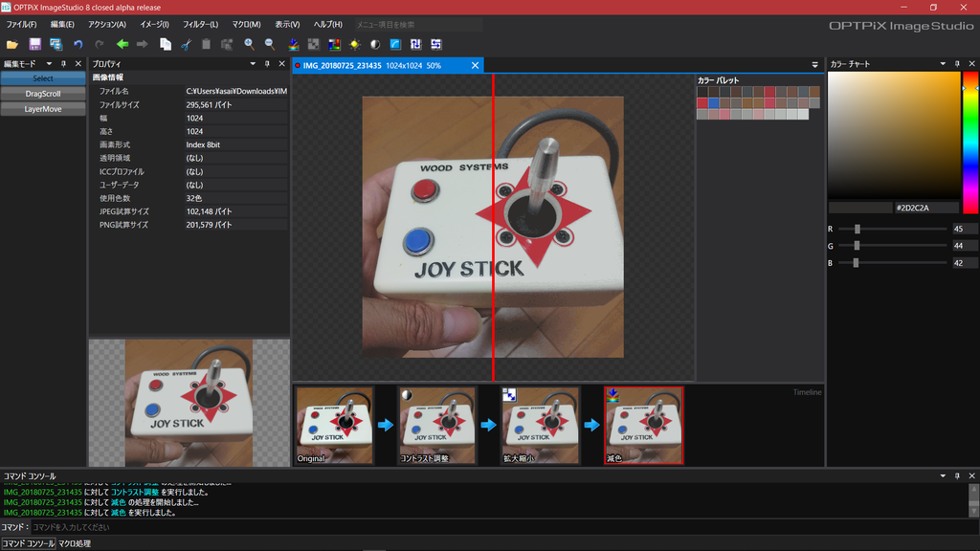This screenshot has width=980, height=551.
Task: Zoom in with the magnifier plus icon
Action: click(250, 44)
